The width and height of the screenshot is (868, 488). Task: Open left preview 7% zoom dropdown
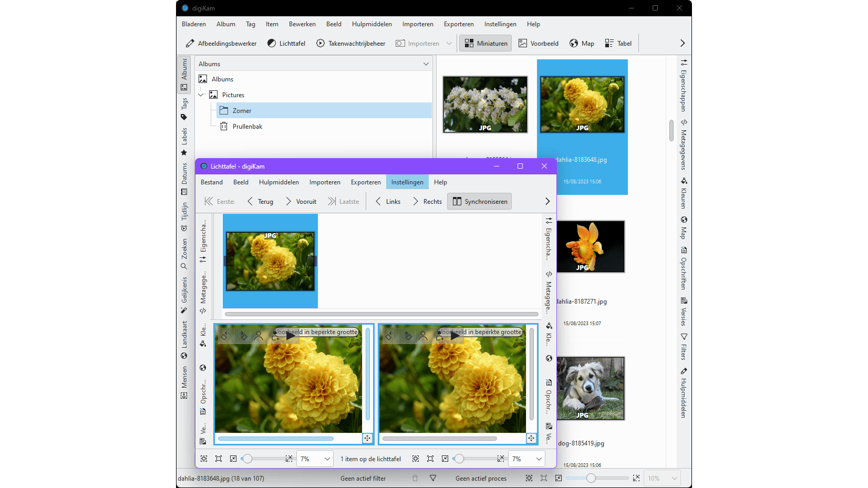[315, 459]
